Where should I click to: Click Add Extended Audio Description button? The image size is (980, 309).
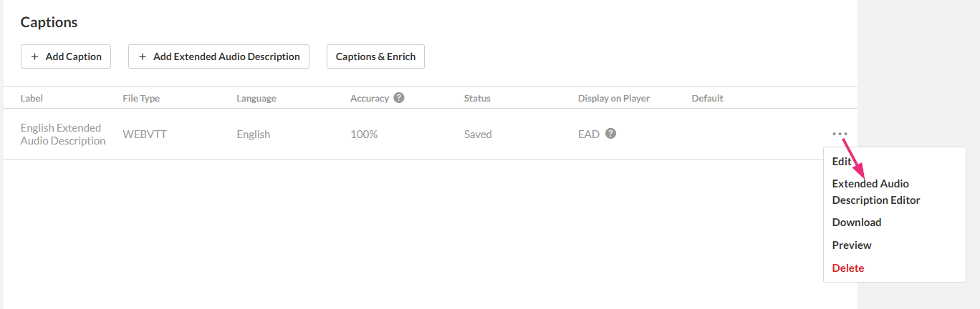coord(218,57)
